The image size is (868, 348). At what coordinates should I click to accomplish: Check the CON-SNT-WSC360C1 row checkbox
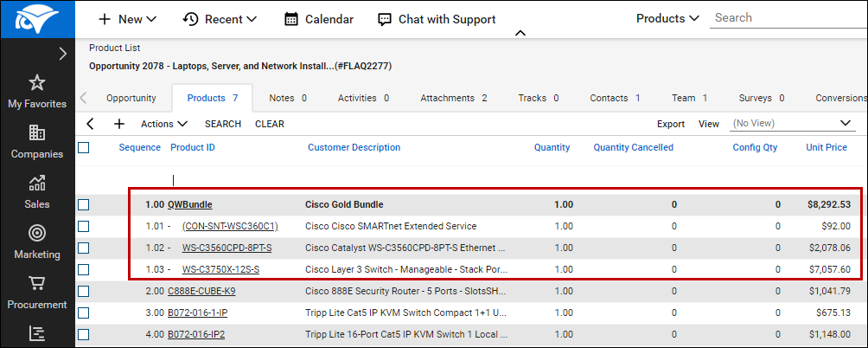click(84, 227)
